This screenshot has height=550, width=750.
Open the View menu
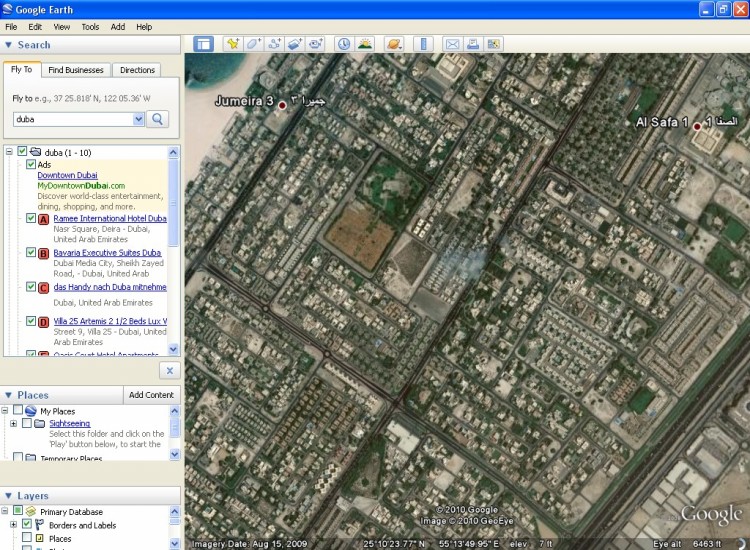pos(62,27)
